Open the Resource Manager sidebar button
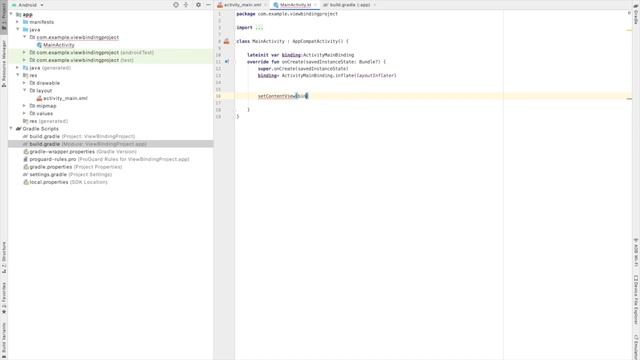Viewport: 640px width, 360px height. click(4, 63)
